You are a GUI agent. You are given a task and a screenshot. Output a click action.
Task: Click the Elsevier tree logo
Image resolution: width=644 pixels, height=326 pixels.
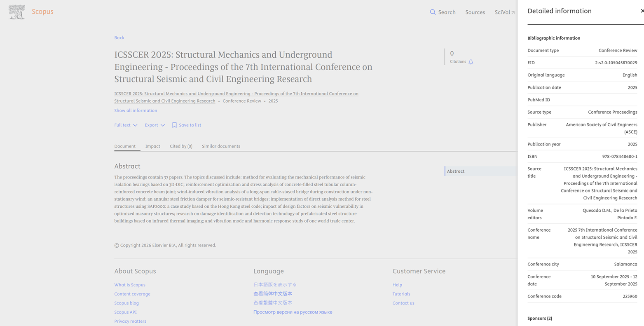17,12
